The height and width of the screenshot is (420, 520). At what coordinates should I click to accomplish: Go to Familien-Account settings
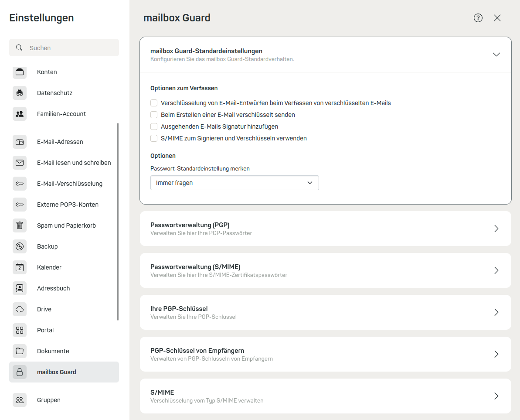(x=64, y=114)
